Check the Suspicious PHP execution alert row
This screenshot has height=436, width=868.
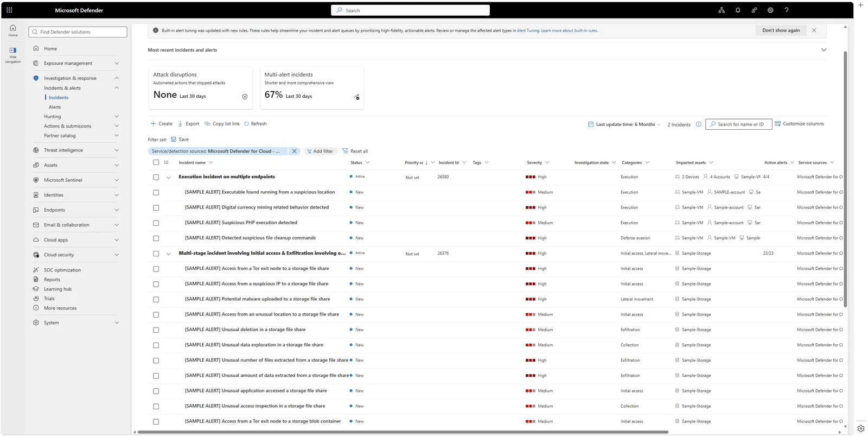[x=156, y=223]
